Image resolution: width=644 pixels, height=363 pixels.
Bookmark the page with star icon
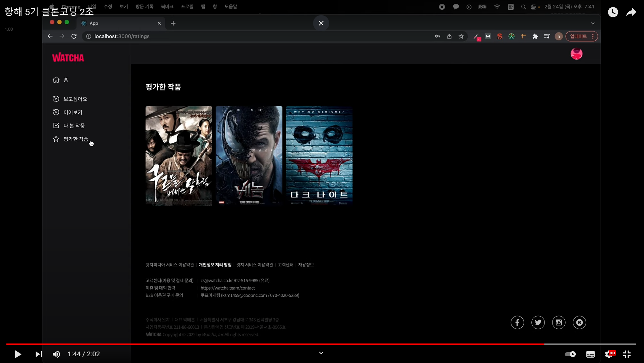tap(461, 36)
